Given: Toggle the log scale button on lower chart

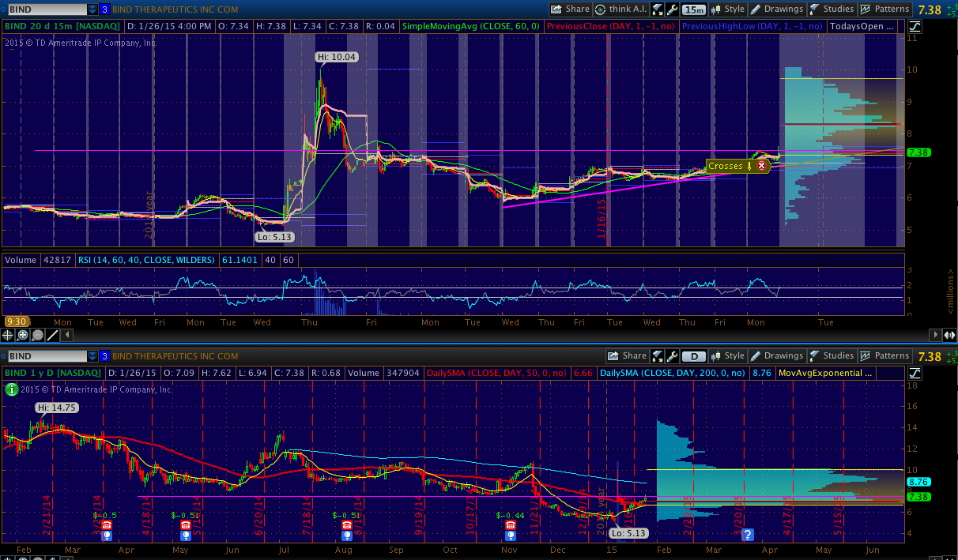Looking at the screenshot, I should click(915, 373).
